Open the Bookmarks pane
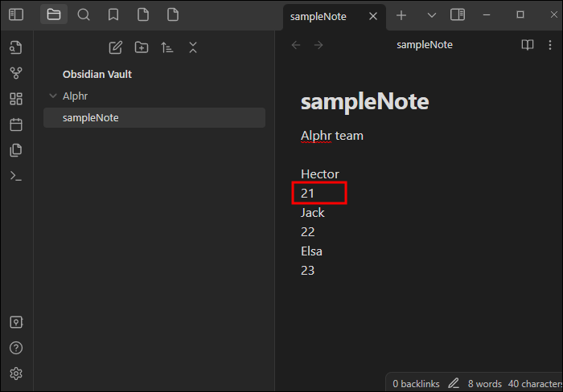Screen dimensions: 563x392 pos(113,14)
